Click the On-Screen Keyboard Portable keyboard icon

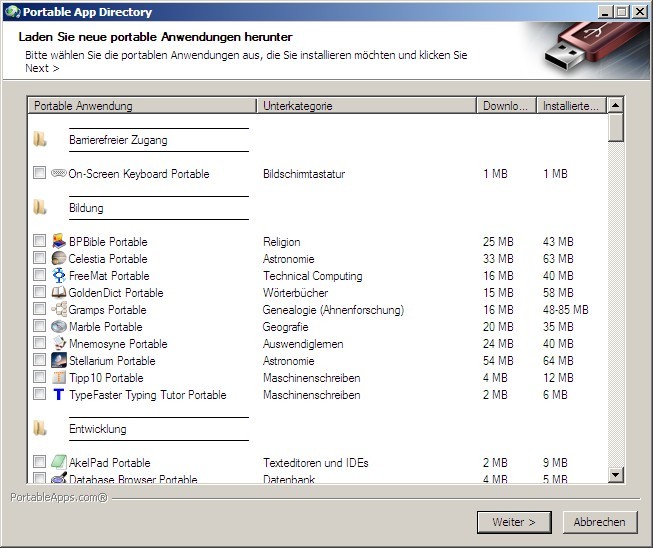tap(59, 173)
